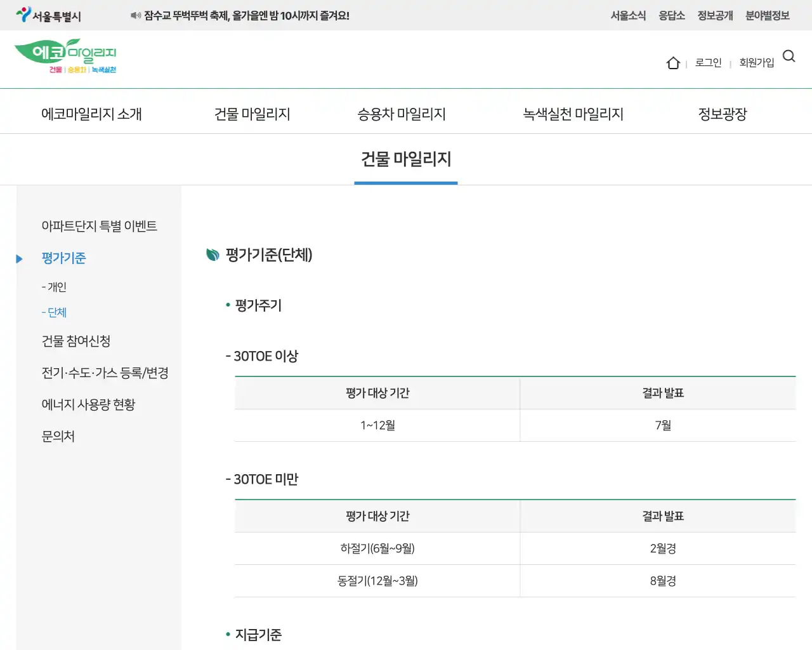Open the Eco Mileage logo homepage
Screen dimensions: 812x650
[65, 56]
